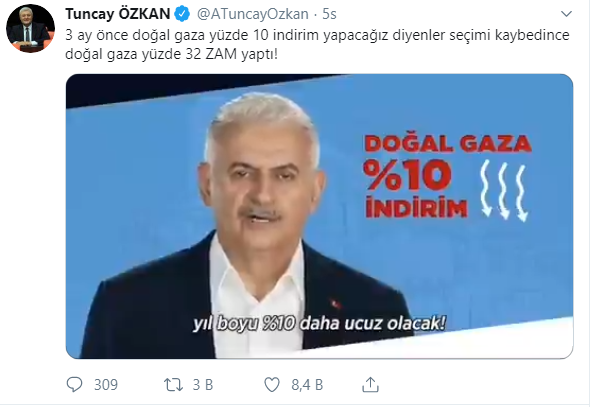Like the tweet with the heart icon

(272, 385)
